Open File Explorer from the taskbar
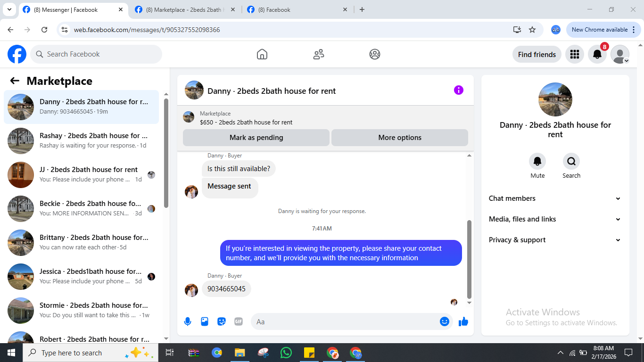644x362 pixels. click(x=240, y=353)
